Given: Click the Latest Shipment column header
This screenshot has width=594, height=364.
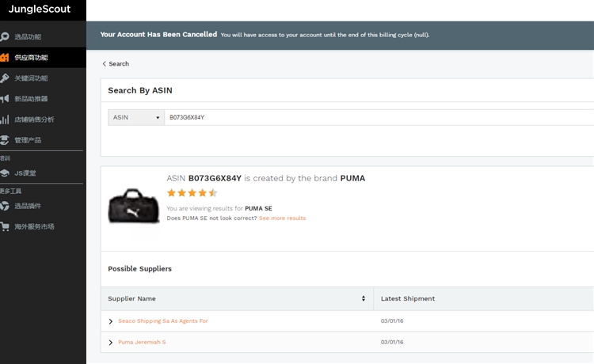Looking at the screenshot, I should pyautogui.click(x=408, y=298).
